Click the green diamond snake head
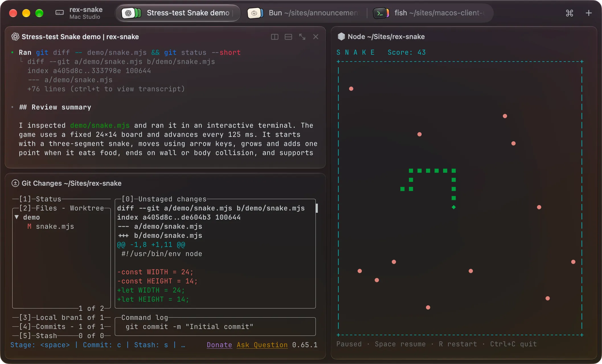 pyautogui.click(x=454, y=207)
